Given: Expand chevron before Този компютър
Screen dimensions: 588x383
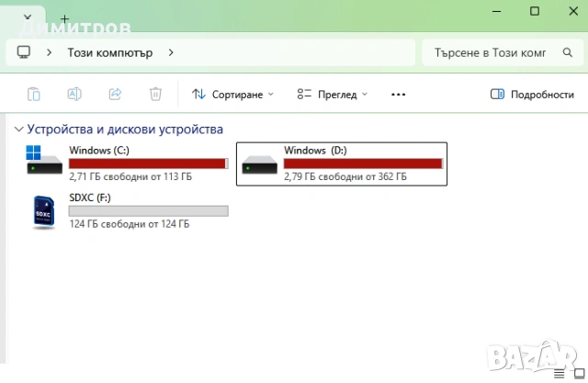Looking at the screenshot, I should (x=49, y=52).
